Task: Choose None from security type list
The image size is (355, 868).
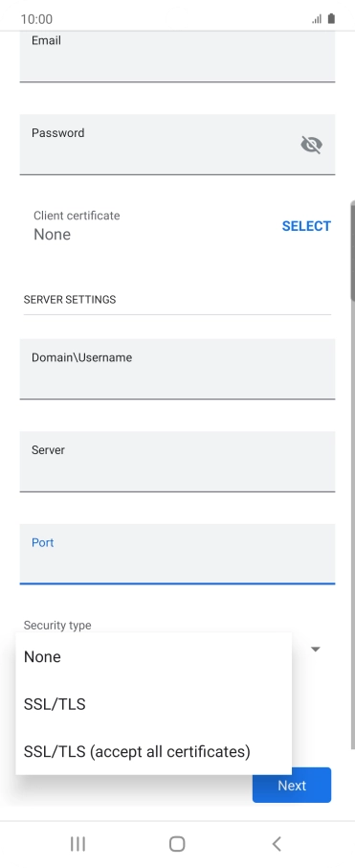Action: (x=154, y=657)
